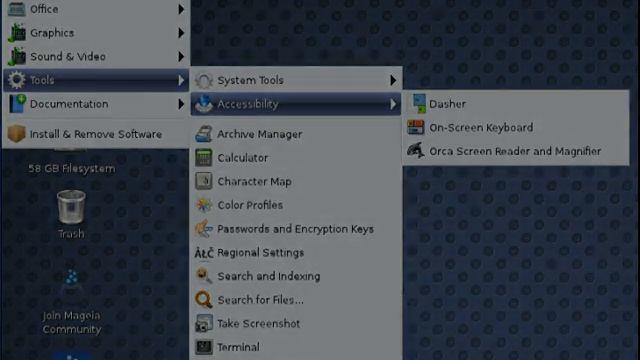The width and height of the screenshot is (640, 360).
Task: Expand the Sound & Video submenu arrow
Action: click(x=181, y=56)
